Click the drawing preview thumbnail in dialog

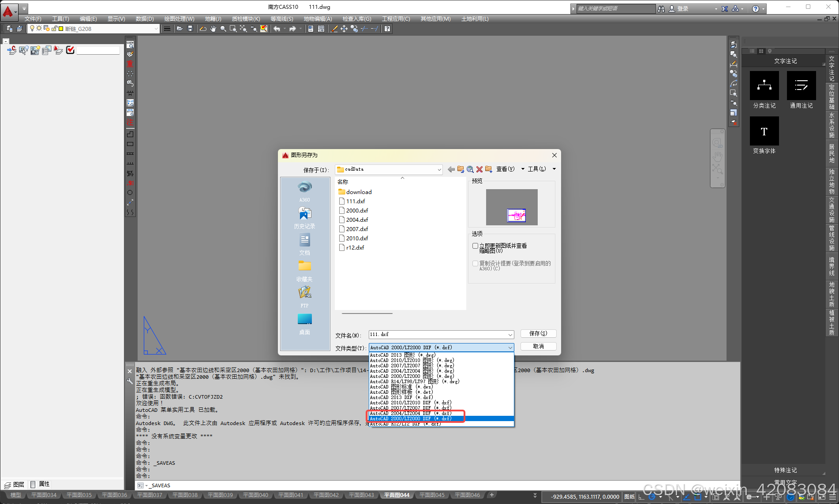click(x=512, y=207)
